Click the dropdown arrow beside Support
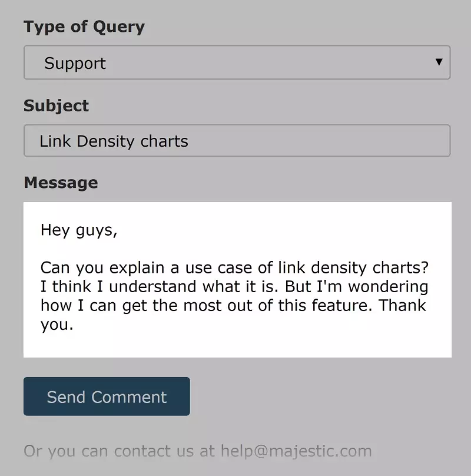 (x=439, y=62)
